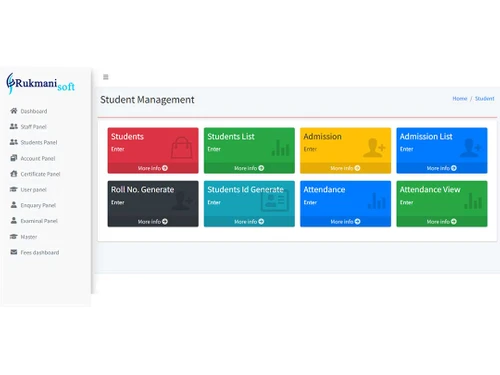Click the Master graduation cap icon
500x375 pixels.
coord(14,237)
